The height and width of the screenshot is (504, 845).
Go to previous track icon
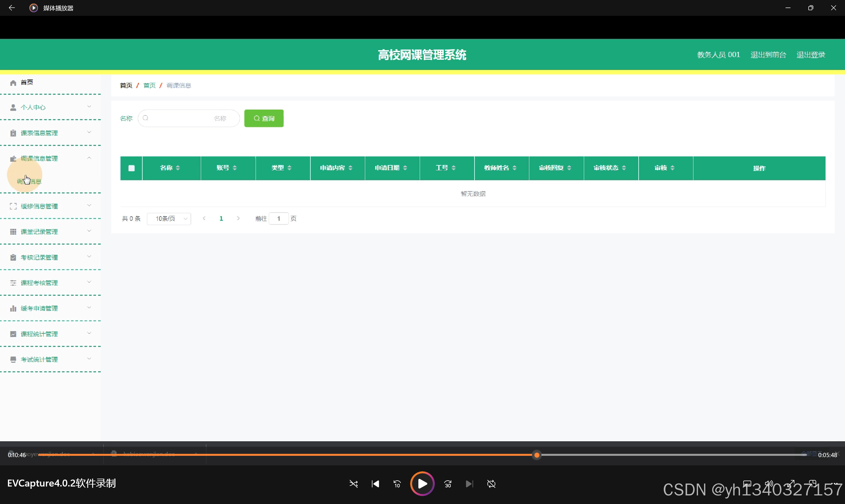(x=375, y=484)
